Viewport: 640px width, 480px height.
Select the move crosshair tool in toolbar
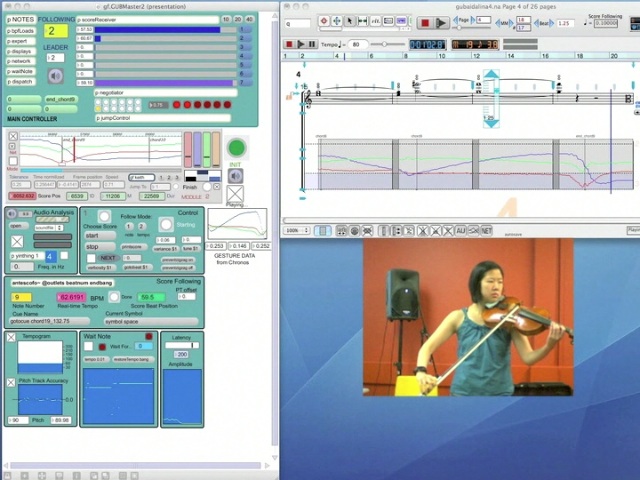[336, 21]
